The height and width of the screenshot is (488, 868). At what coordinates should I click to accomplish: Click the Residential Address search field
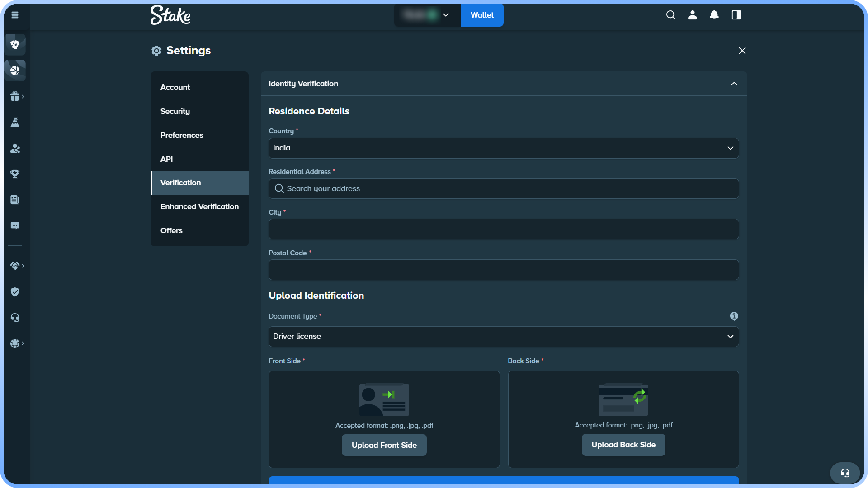click(504, 188)
